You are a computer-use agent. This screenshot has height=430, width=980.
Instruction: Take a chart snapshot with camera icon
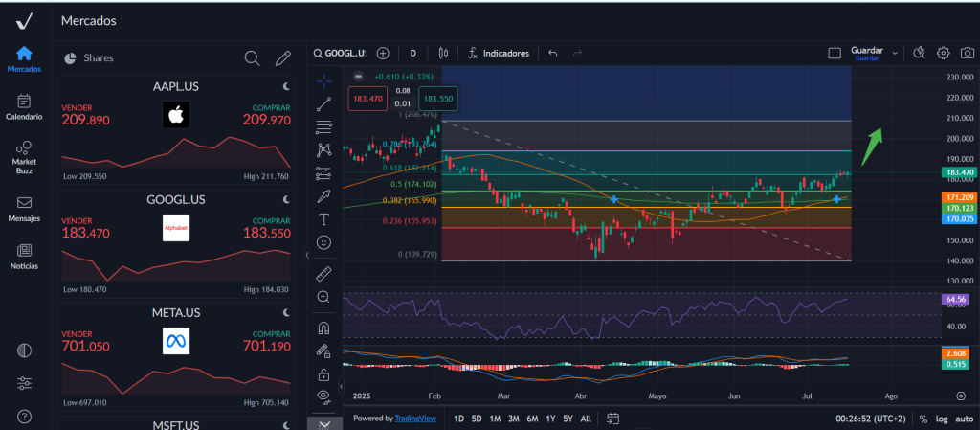[968, 53]
